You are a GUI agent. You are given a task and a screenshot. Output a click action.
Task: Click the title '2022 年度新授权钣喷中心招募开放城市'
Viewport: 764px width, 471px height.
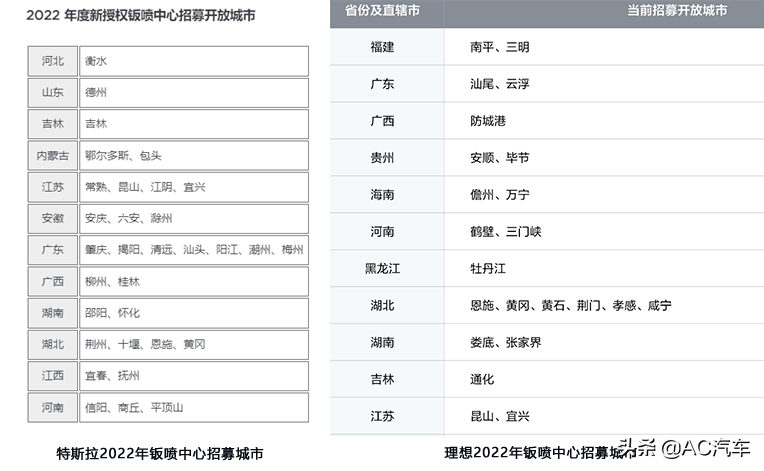click(141, 16)
